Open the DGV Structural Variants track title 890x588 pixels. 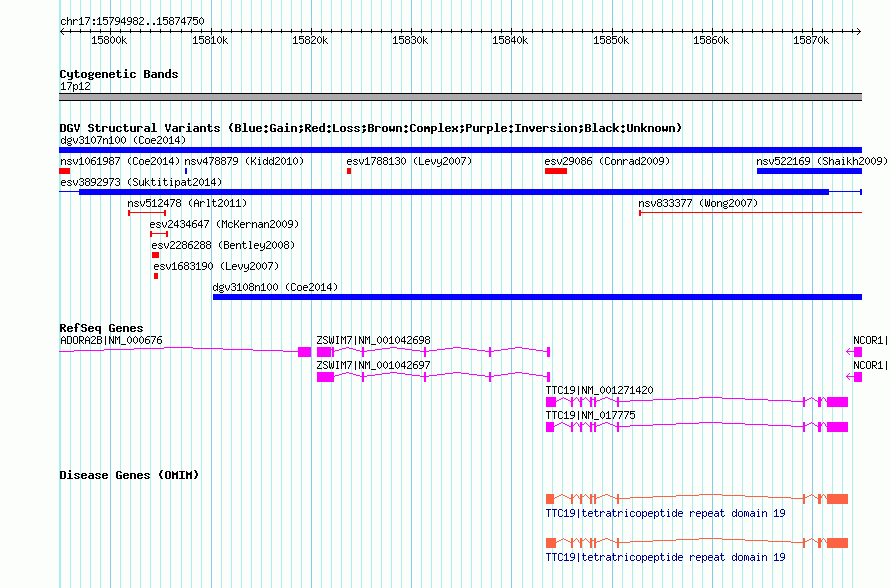click(370, 128)
